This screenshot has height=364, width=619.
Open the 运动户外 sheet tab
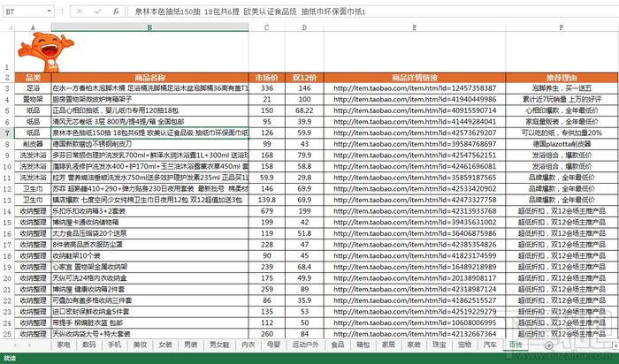305,345
